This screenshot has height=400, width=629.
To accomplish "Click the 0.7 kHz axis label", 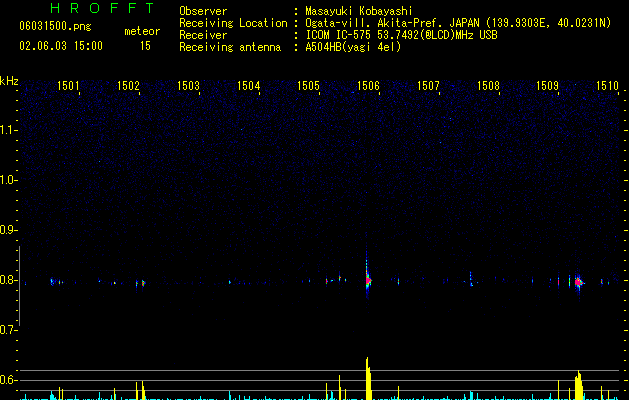I will pyautogui.click(x=9, y=330).
